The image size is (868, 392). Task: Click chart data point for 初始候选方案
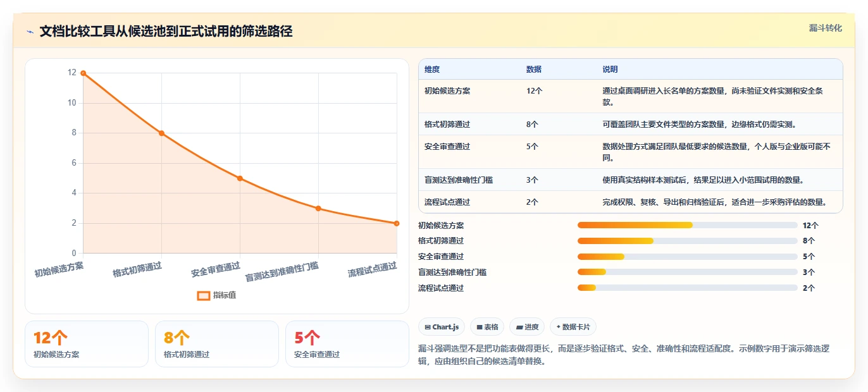click(x=83, y=73)
